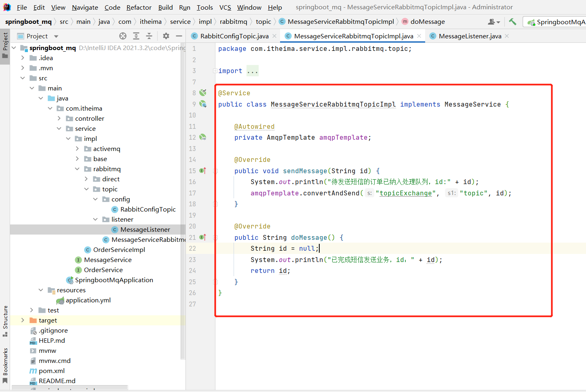Collapse the src folder
Image resolution: width=586 pixels, height=392 pixels.
23,78
